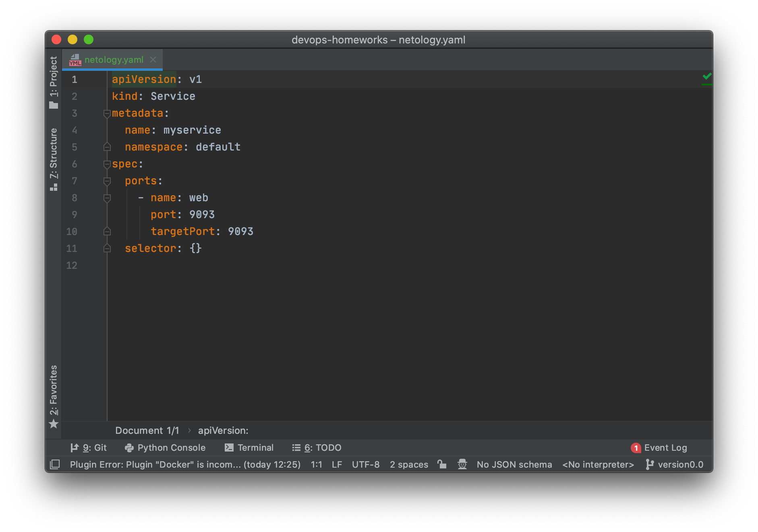
Task: Click fold end marker on targetPort line
Action: 107,231
